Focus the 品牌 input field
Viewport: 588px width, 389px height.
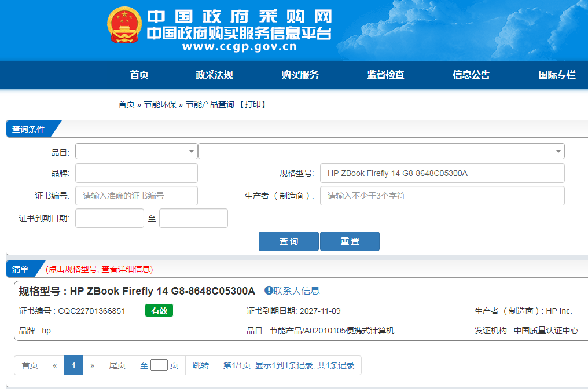pos(137,173)
